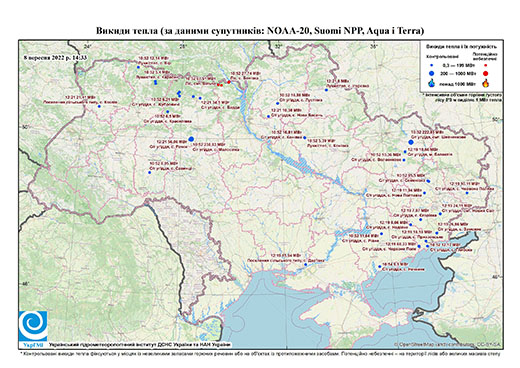
Task: Click the legend title "Викиди тепла і їх потужність"
Action: (461, 47)
